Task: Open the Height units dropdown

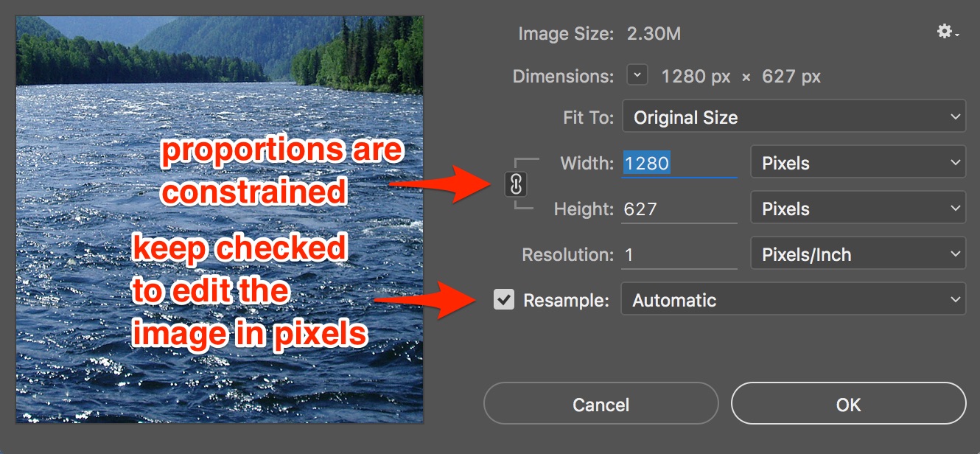Action: [858, 209]
